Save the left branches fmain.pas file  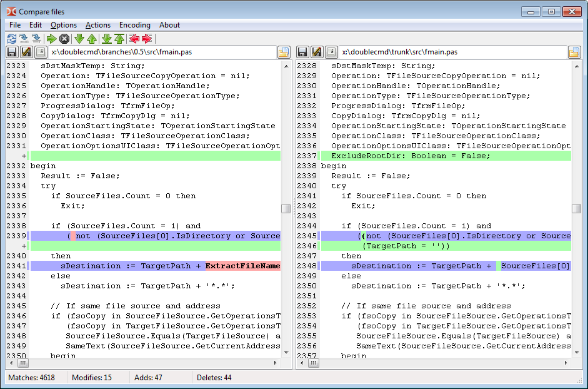point(12,53)
